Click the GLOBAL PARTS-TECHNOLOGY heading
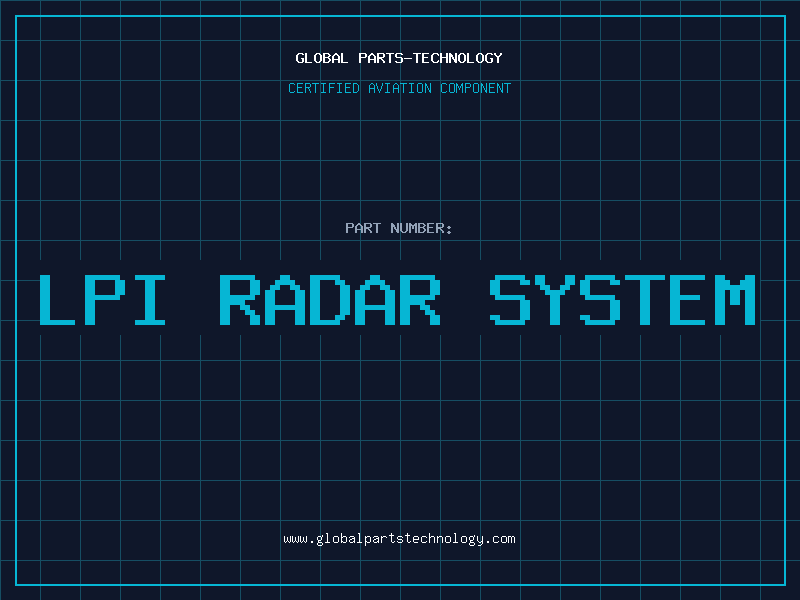The image size is (800, 600). click(399, 58)
